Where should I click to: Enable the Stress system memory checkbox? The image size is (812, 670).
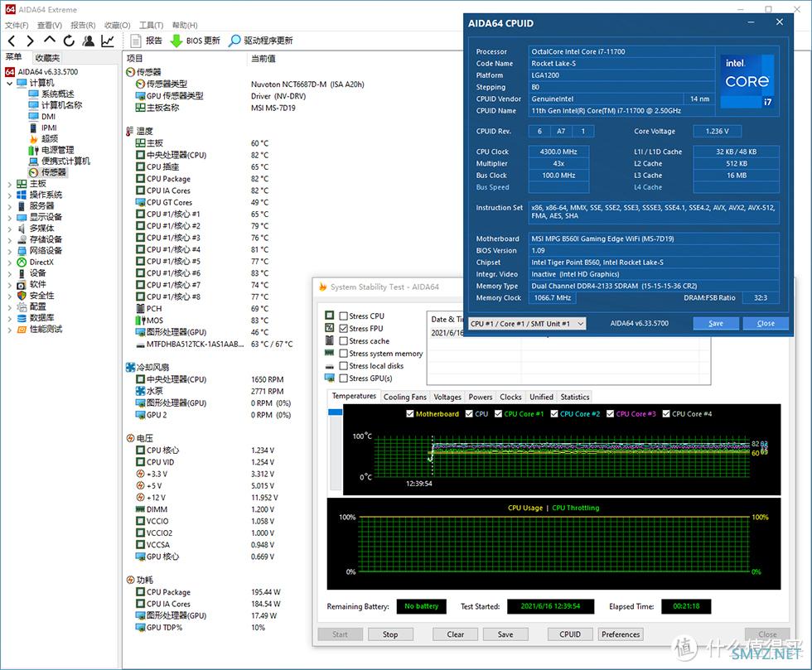[343, 353]
